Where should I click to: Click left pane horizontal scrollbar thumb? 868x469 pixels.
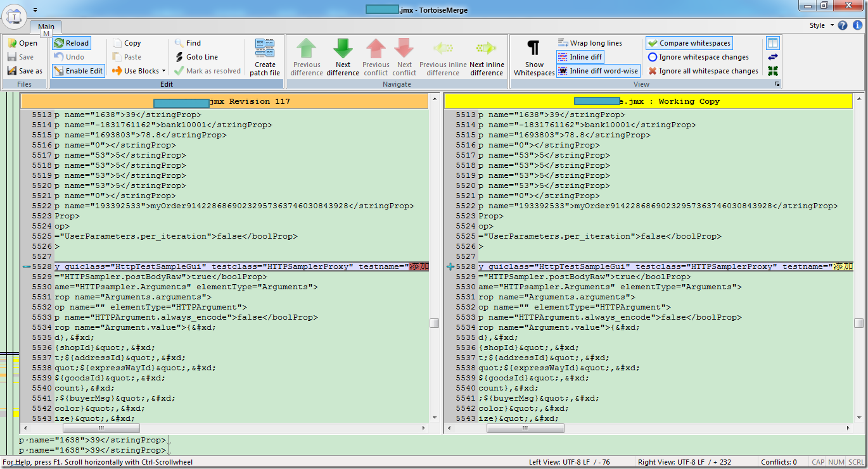(x=101, y=428)
